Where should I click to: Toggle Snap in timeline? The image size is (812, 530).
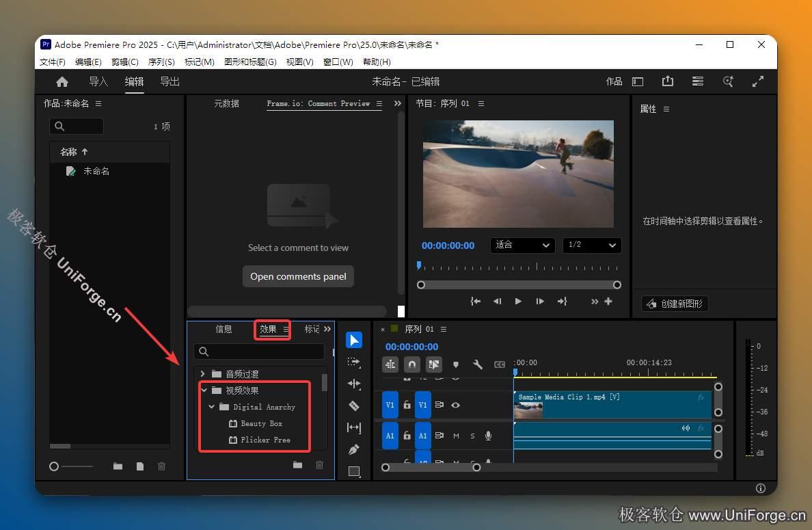[412, 365]
